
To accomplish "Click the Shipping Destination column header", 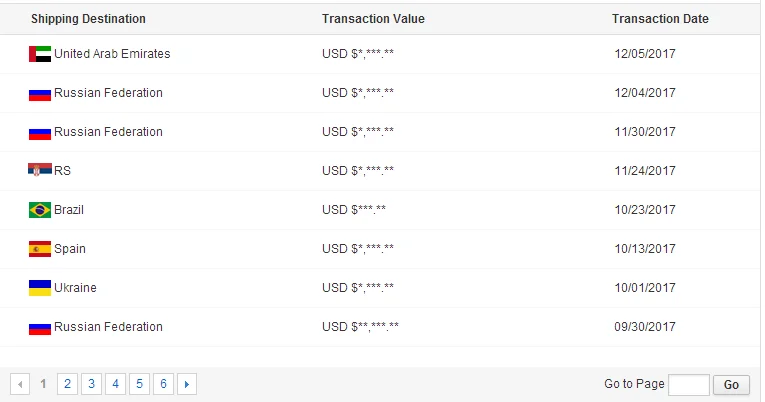I will [88, 19].
